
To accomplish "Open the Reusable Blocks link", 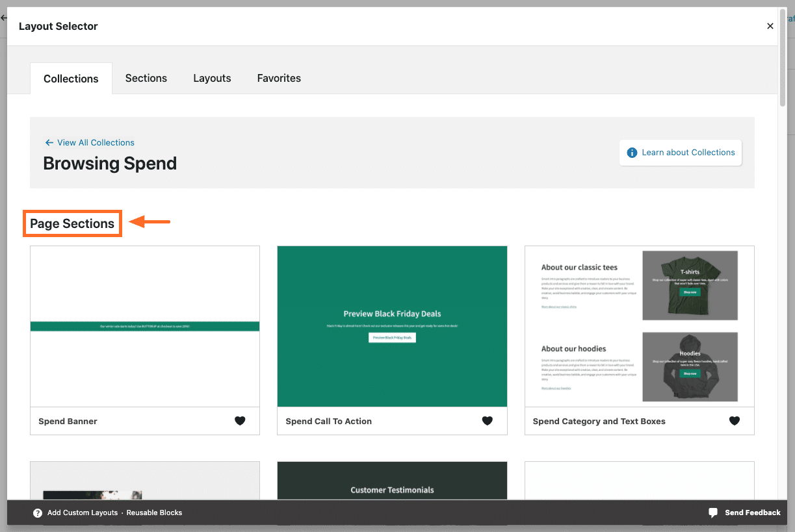I will tap(154, 513).
